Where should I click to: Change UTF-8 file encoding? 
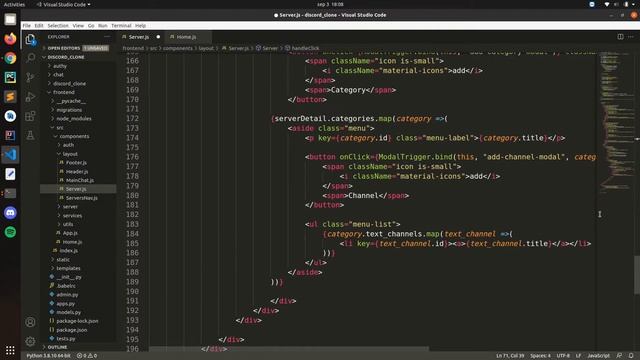(563, 356)
